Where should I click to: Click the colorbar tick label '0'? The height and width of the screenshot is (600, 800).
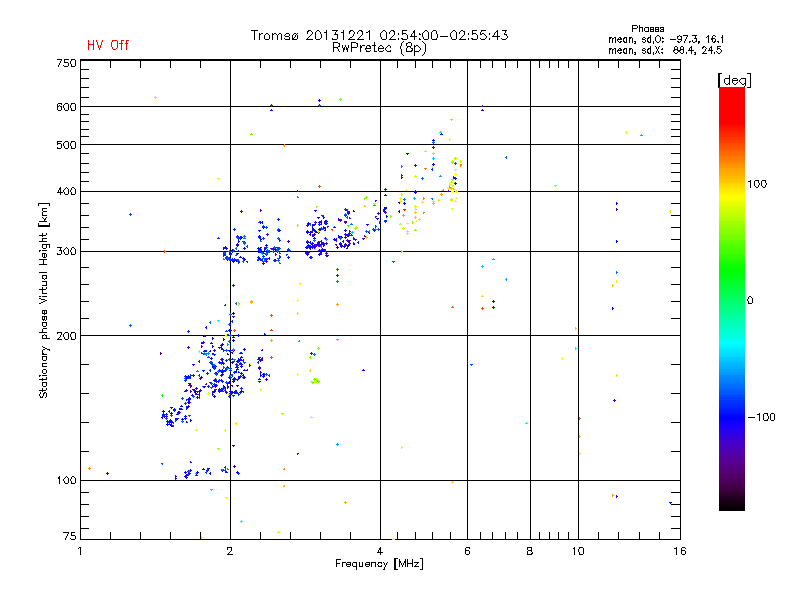click(750, 301)
